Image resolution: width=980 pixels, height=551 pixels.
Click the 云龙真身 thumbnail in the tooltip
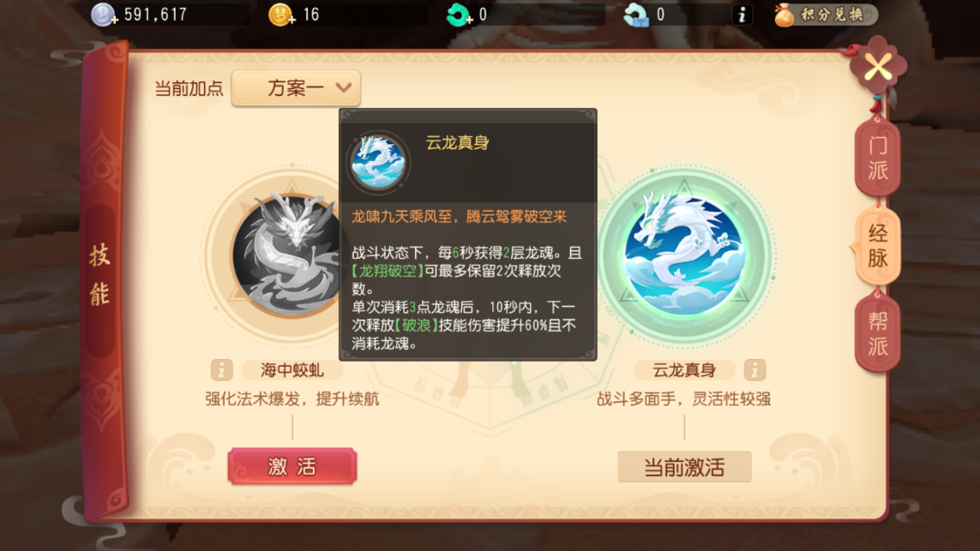[378, 162]
